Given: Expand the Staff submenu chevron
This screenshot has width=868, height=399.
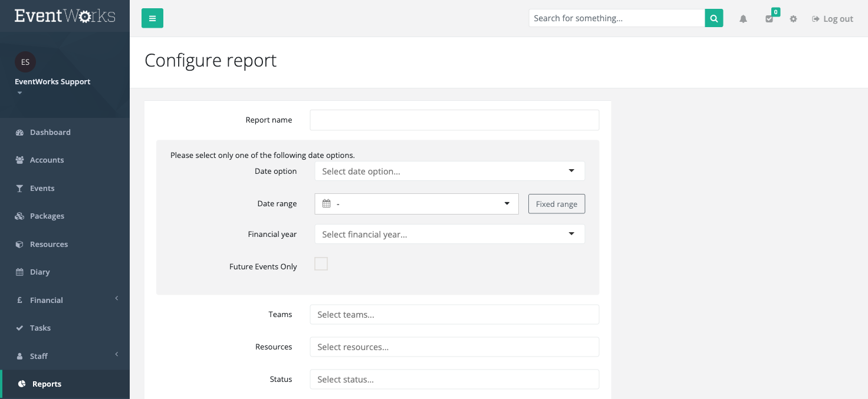Looking at the screenshot, I should pos(117,354).
